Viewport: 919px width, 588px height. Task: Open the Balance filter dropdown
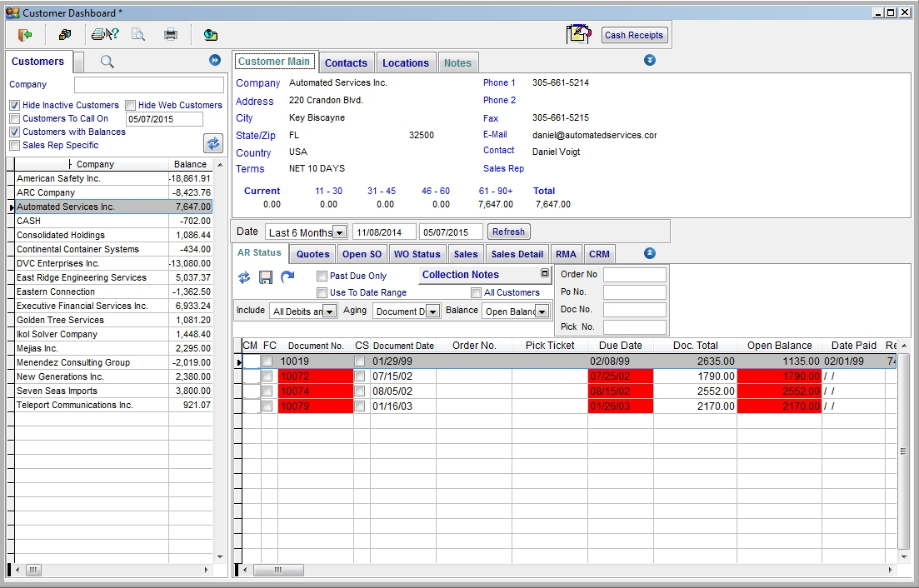coord(542,311)
